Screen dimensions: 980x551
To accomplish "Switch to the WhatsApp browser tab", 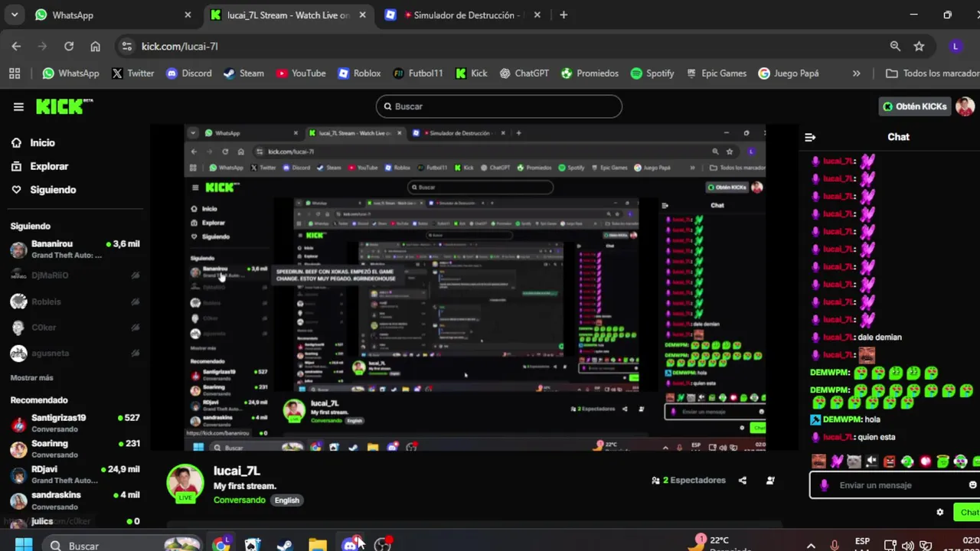I will tap(112, 15).
